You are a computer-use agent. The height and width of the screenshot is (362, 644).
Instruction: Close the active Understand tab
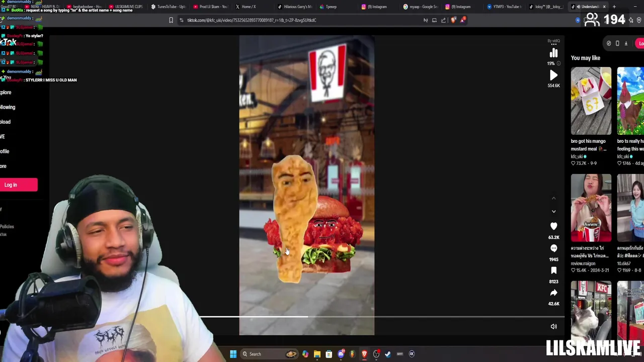pyautogui.click(x=604, y=7)
